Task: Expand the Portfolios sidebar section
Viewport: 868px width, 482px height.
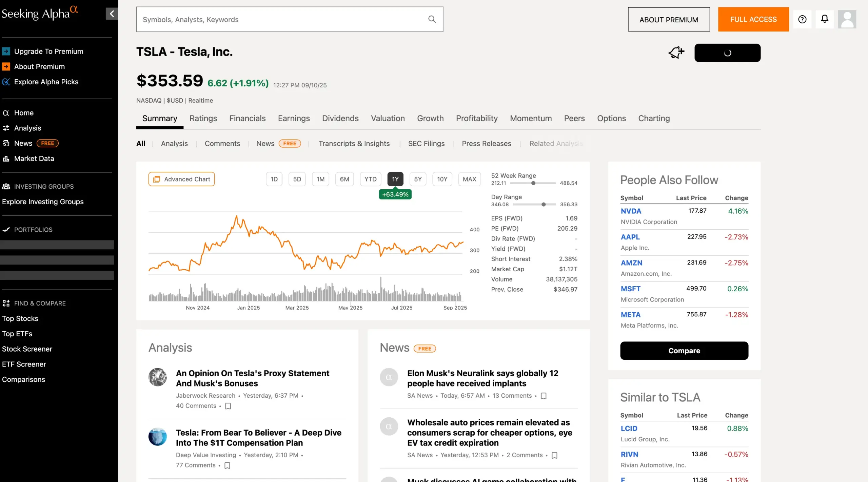Action: point(33,230)
